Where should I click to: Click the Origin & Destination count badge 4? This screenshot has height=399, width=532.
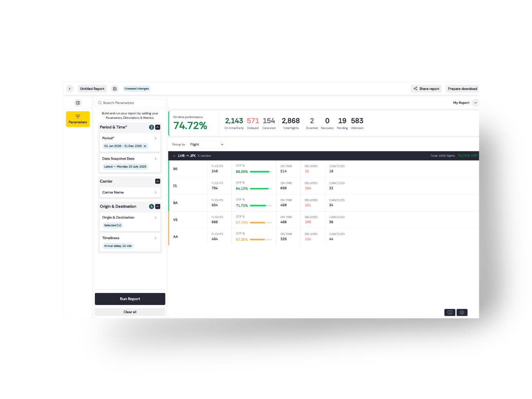(x=151, y=207)
